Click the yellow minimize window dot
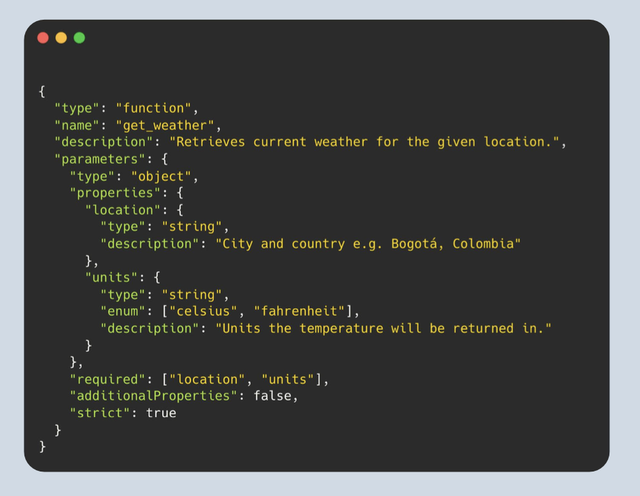The height and width of the screenshot is (496, 640). click(x=61, y=38)
